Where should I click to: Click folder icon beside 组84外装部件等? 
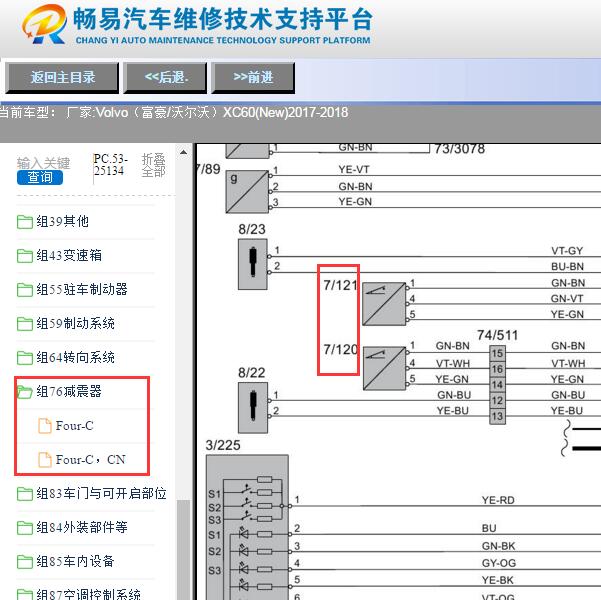(25, 528)
